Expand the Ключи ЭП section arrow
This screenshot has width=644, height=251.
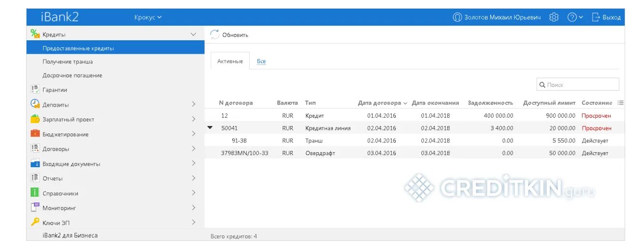(194, 222)
